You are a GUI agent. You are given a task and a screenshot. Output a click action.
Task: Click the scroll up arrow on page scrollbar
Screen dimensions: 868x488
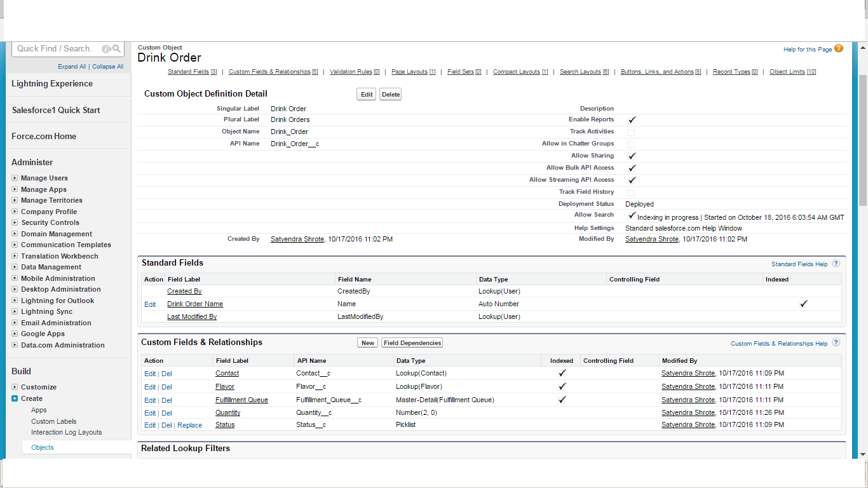click(862, 48)
